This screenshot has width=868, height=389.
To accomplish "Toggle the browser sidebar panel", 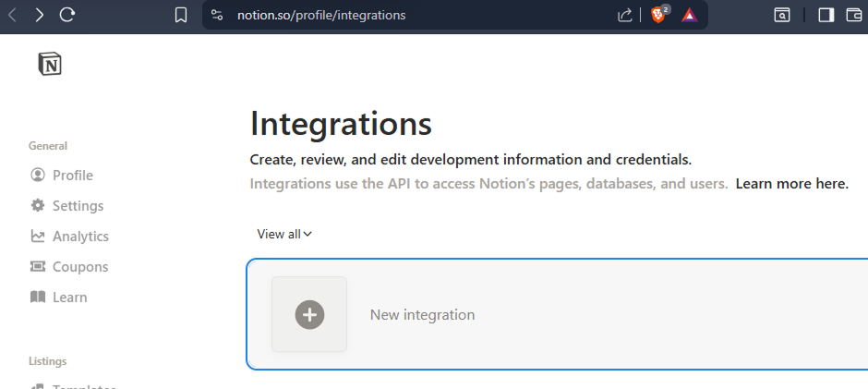I will tap(826, 15).
